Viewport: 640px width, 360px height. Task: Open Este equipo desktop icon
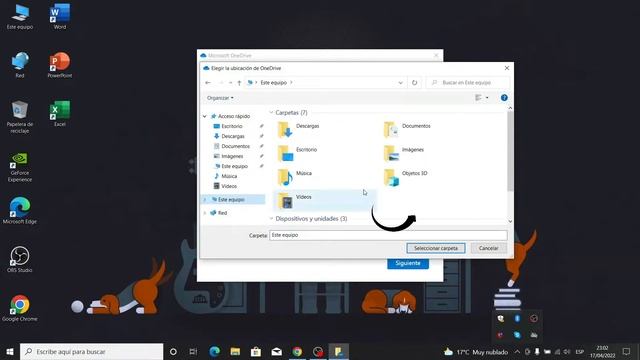(20, 16)
